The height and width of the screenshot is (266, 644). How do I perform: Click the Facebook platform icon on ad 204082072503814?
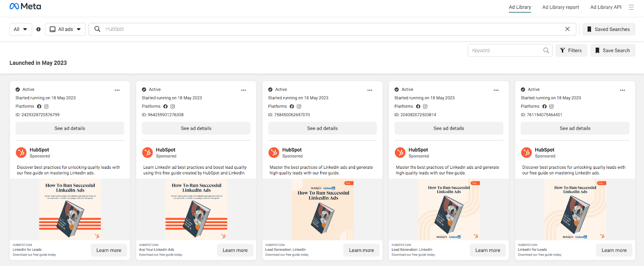[418, 106]
